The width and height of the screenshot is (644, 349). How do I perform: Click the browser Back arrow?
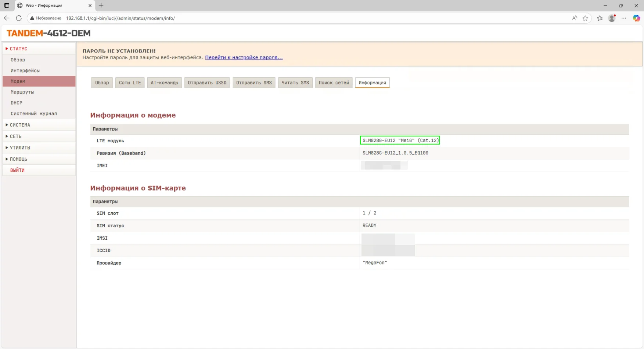point(7,18)
